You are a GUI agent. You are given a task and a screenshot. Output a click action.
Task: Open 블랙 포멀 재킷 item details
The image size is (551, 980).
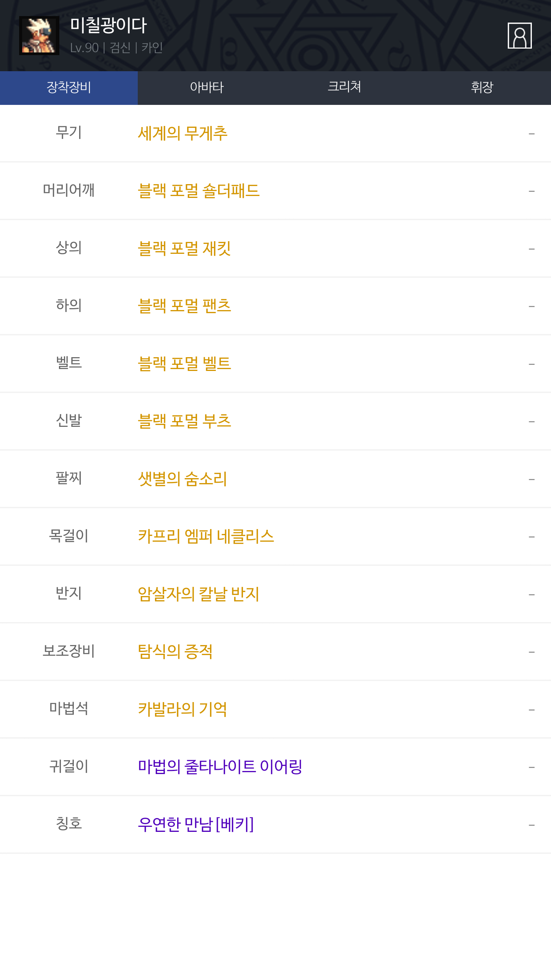(x=184, y=249)
